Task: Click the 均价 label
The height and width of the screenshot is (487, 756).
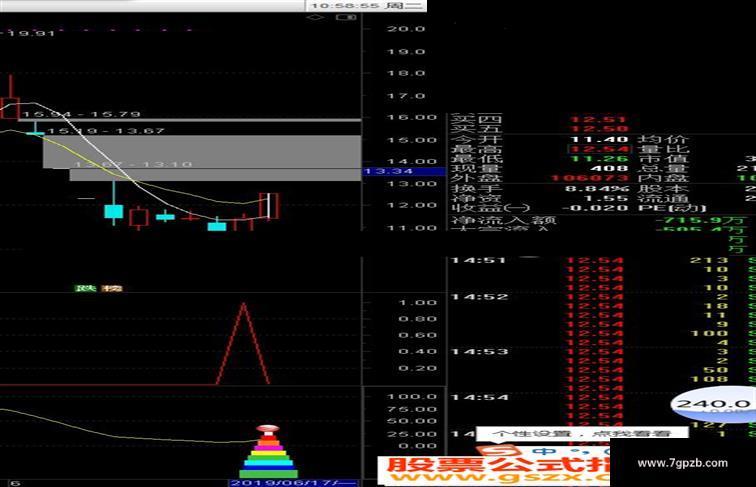Action: coord(663,139)
